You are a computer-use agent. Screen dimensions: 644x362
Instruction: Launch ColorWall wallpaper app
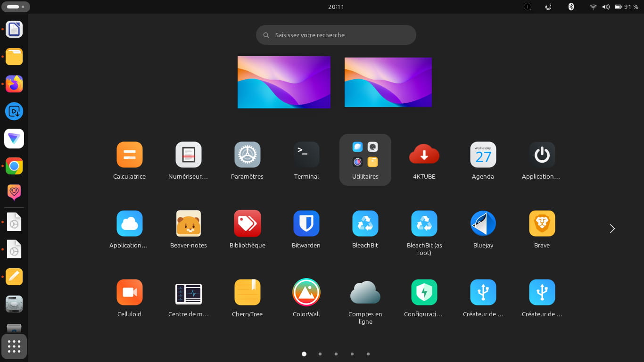tap(306, 293)
